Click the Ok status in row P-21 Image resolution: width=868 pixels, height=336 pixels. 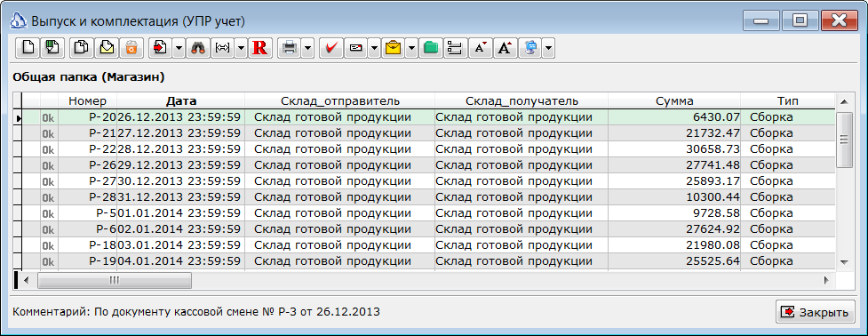[x=49, y=133]
